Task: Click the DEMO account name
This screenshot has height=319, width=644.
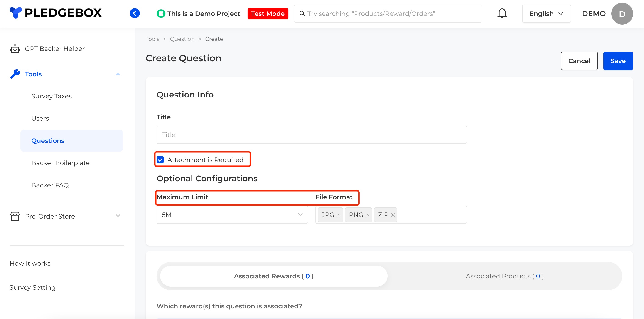Action: [x=593, y=14]
